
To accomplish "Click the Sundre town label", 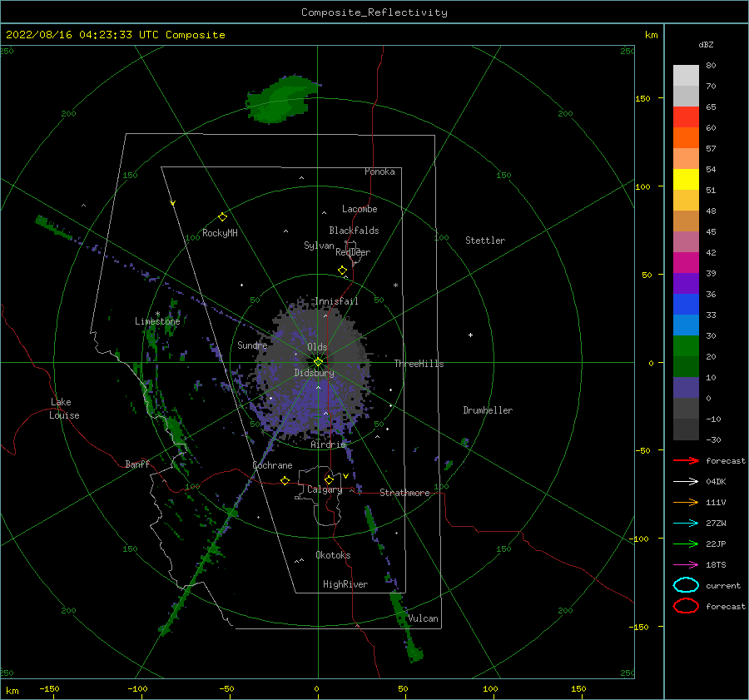I will (x=252, y=345).
